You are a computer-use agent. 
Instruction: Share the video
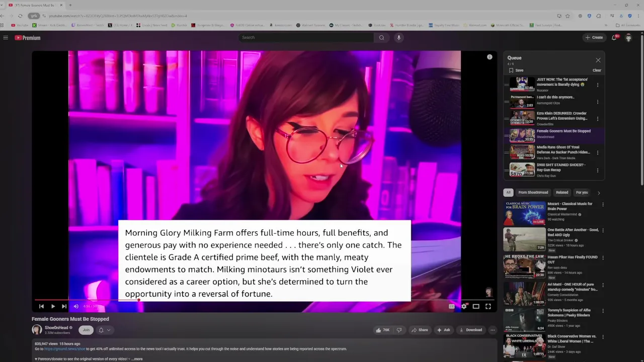click(x=420, y=330)
